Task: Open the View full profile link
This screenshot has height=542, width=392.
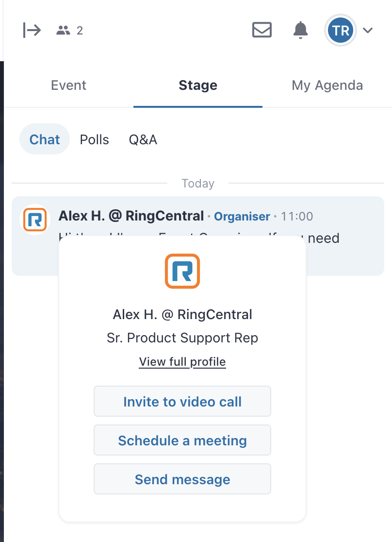Action: coord(182,362)
